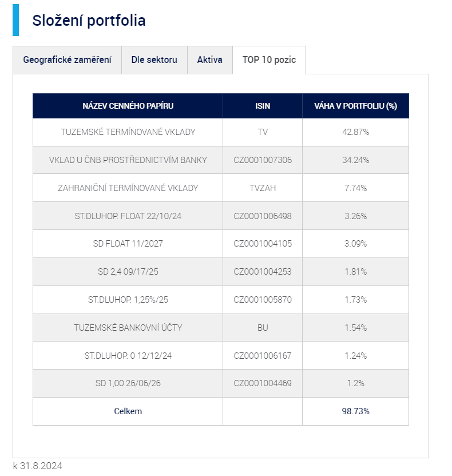
Task: Select the Tuzemské termínované vklady row
Action: tap(128, 132)
